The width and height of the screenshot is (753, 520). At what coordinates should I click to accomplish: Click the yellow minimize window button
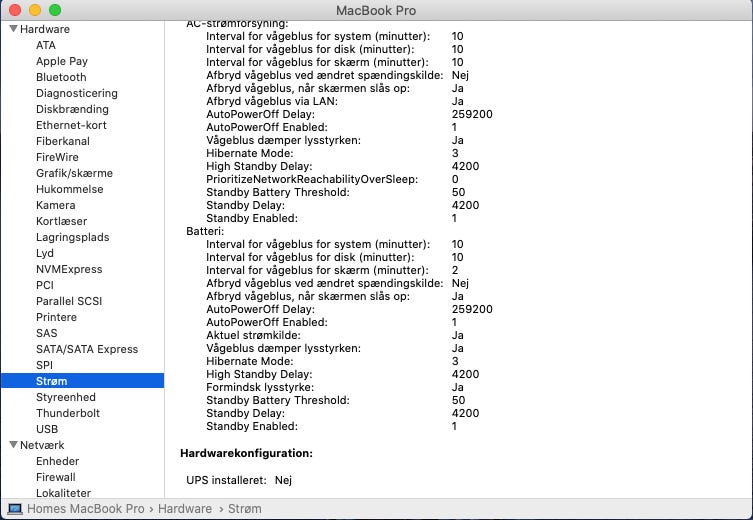[x=35, y=10]
